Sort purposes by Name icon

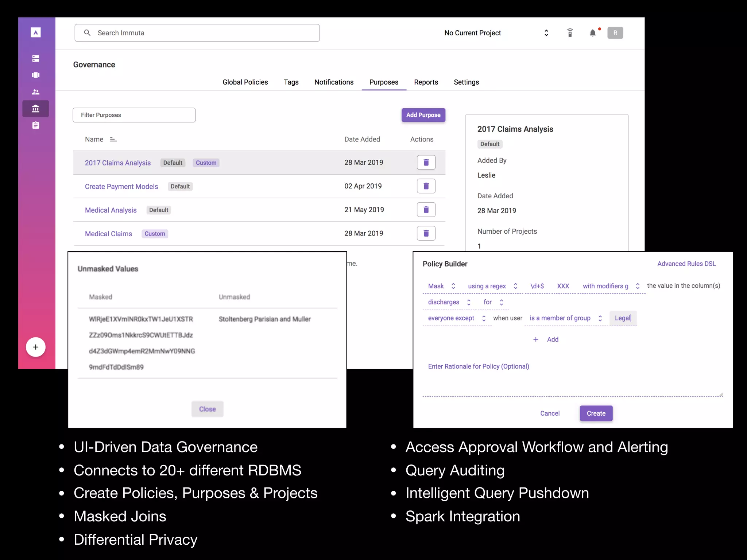[x=113, y=140]
